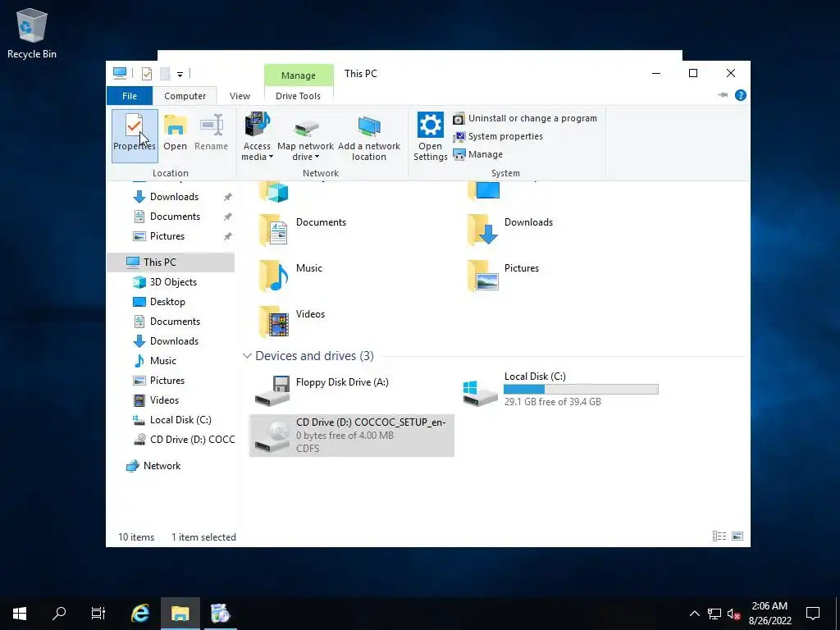Viewport: 840px width, 630px height.
Task: Open the Access media dropdown
Action: coord(257,136)
